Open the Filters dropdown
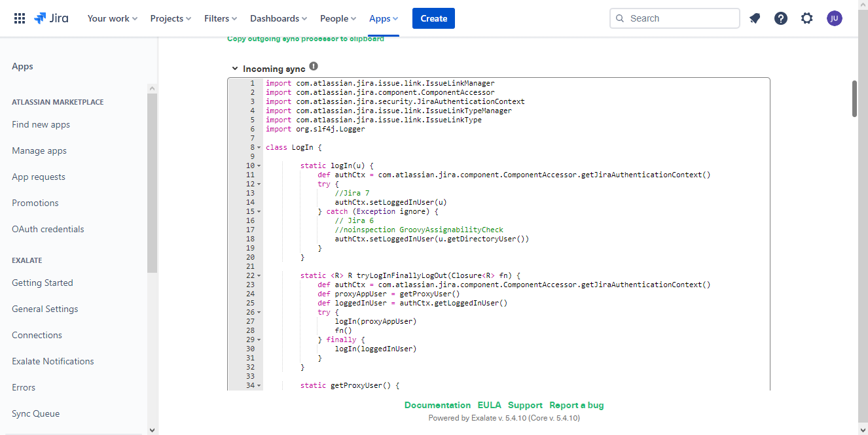 [x=221, y=18]
